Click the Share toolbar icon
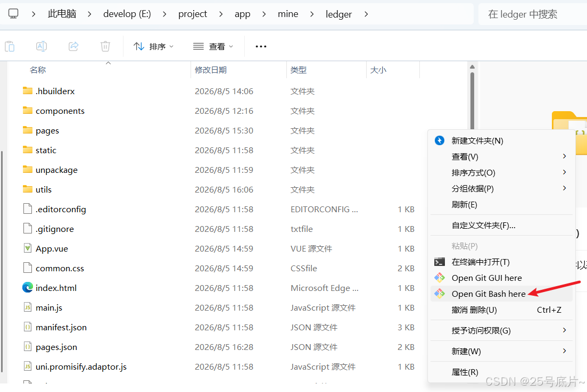Screen dimensions: 587x392 click(x=74, y=46)
